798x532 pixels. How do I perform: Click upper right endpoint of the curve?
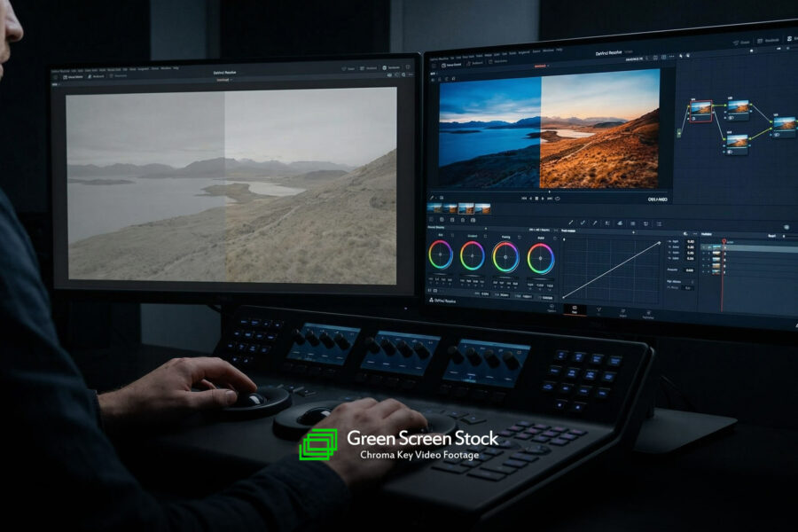coord(659,243)
